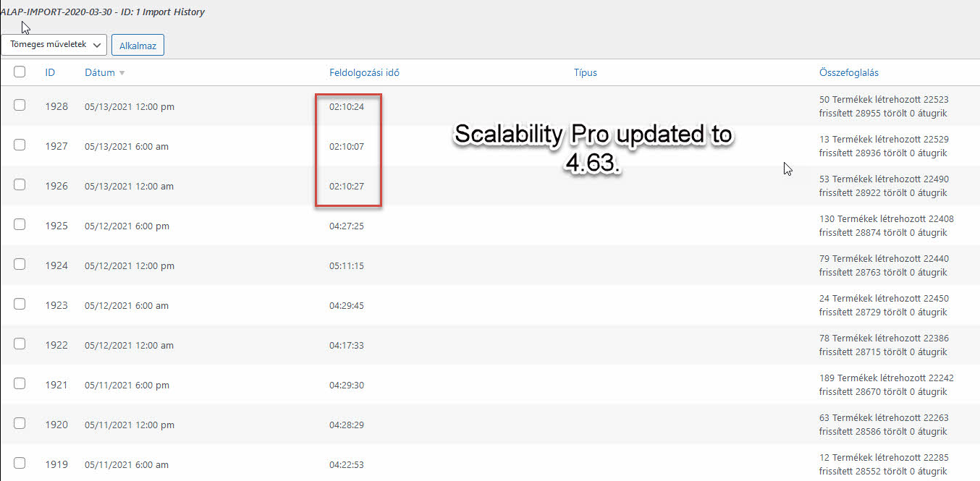The image size is (980, 481).
Task: Sort by the Típus column
Action: pyautogui.click(x=585, y=72)
